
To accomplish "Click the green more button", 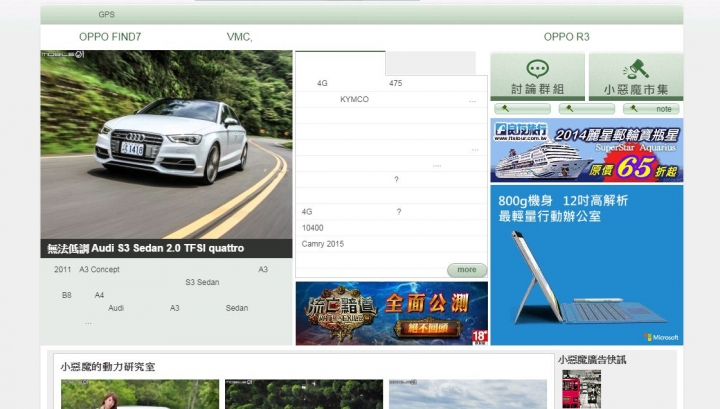I will coord(467,270).
